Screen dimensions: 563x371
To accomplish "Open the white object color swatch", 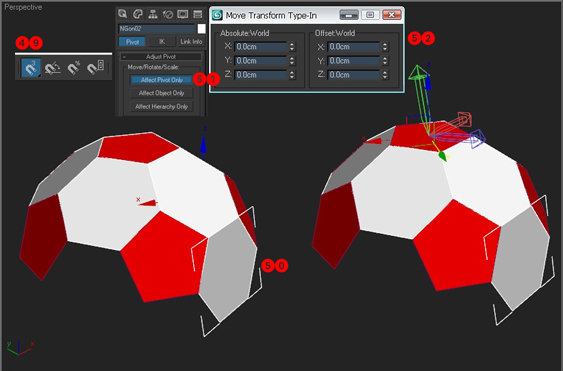I will 201,29.
